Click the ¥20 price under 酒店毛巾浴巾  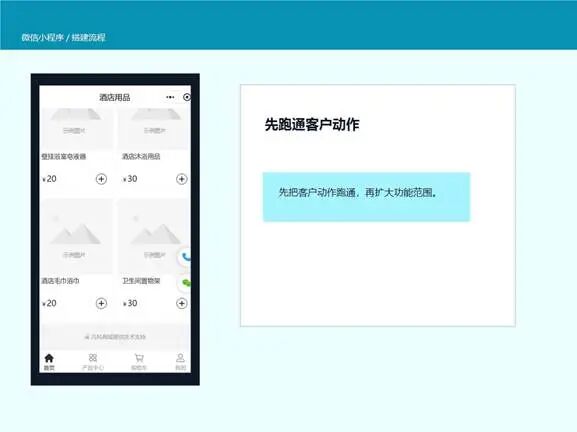(49, 304)
